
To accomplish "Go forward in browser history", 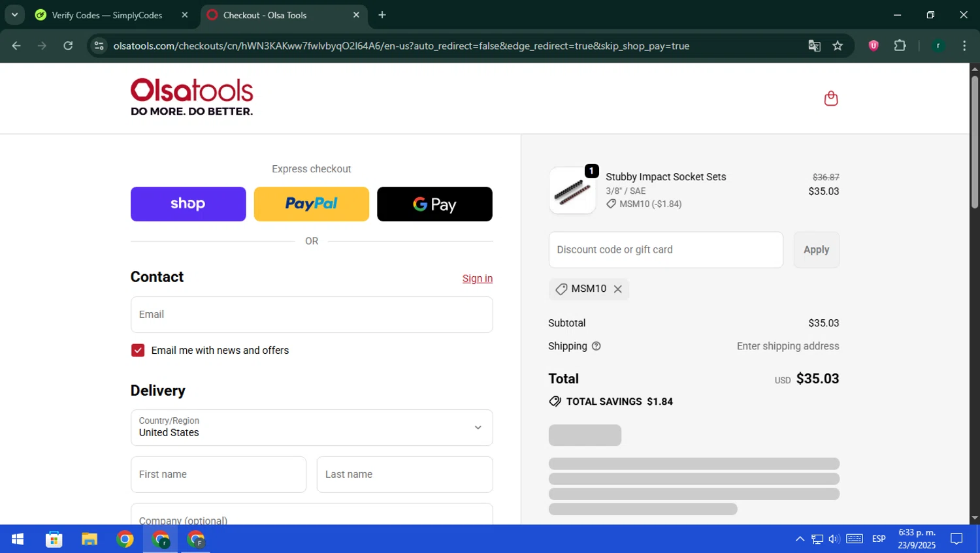I will click(42, 46).
